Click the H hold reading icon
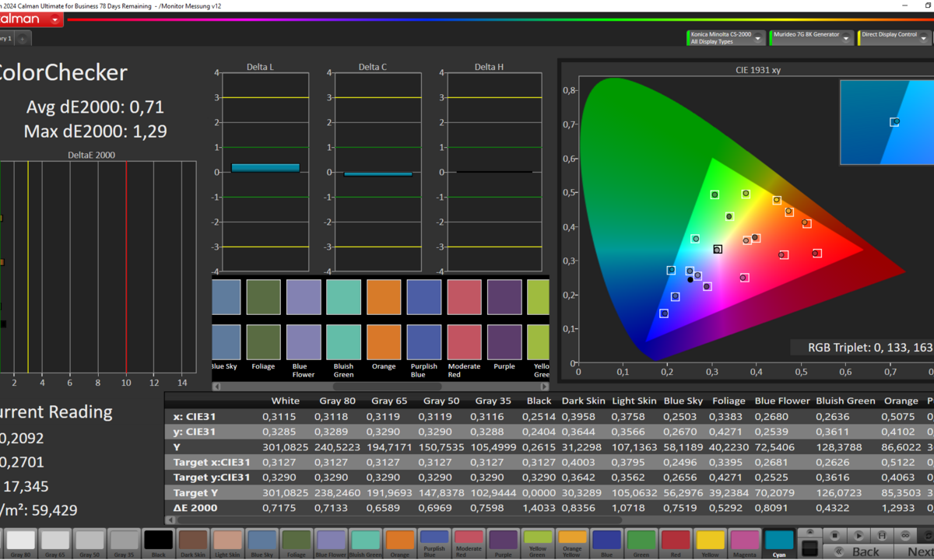The width and height of the screenshot is (934, 560). (x=882, y=535)
